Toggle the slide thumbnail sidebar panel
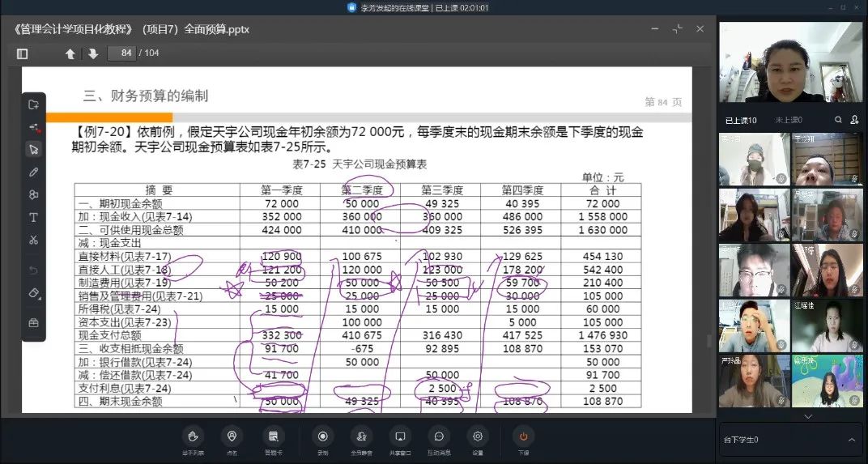 pyautogui.click(x=22, y=53)
